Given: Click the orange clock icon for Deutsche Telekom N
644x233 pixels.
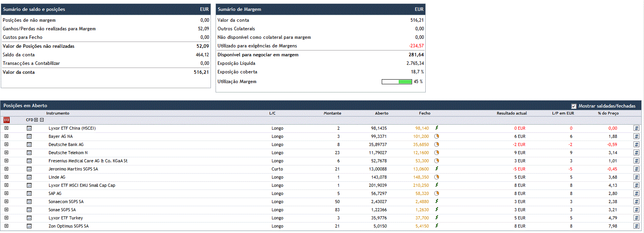Looking at the screenshot, I should pyautogui.click(x=437, y=153).
